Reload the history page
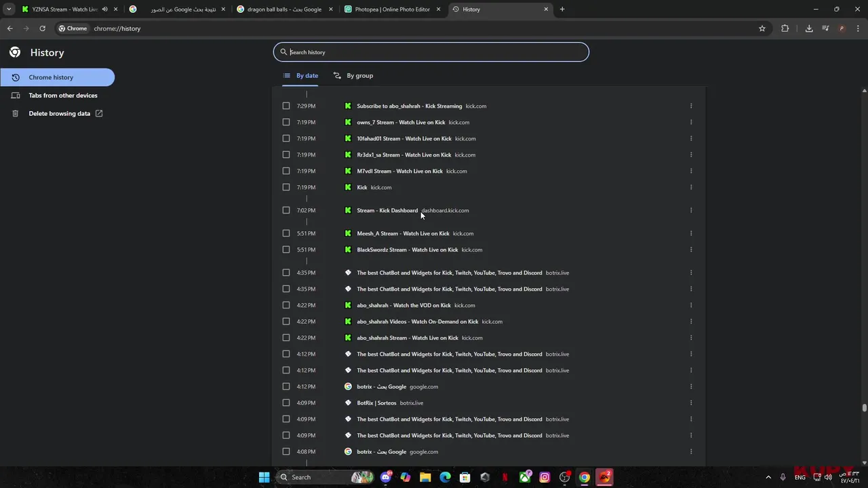This screenshot has width=868, height=488. click(42, 28)
